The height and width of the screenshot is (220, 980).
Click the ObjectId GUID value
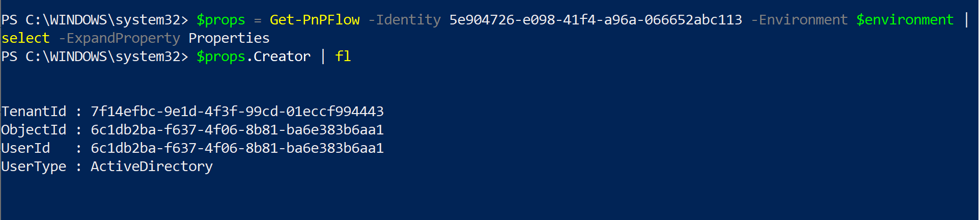[x=237, y=130]
